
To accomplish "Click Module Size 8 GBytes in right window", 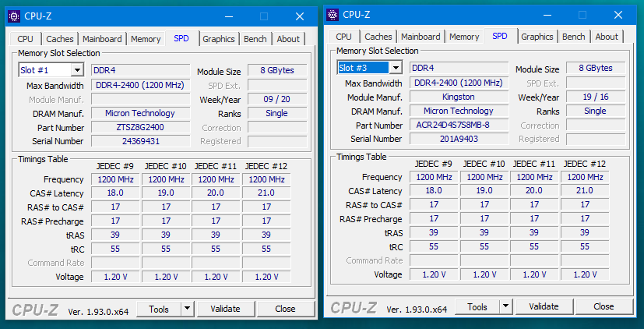I will 596,68.
